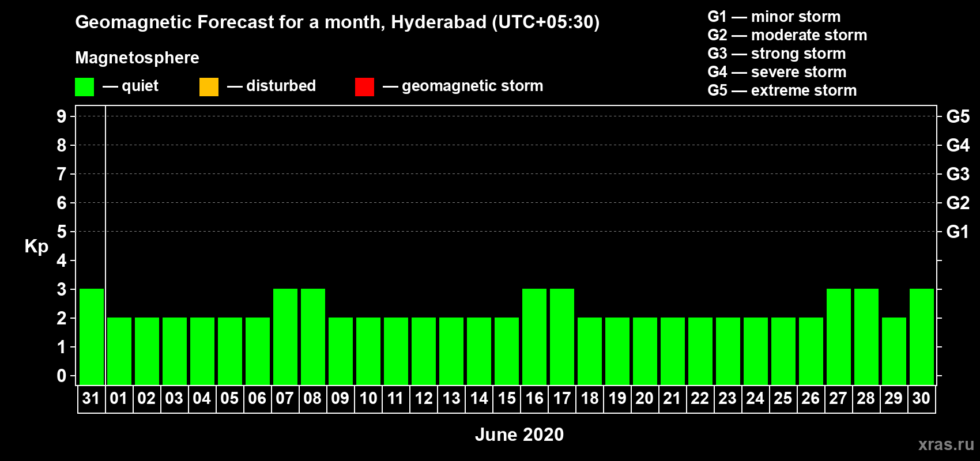This screenshot has height=461, width=980.
Task: Select the bar above date 12
Action: point(424,351)
